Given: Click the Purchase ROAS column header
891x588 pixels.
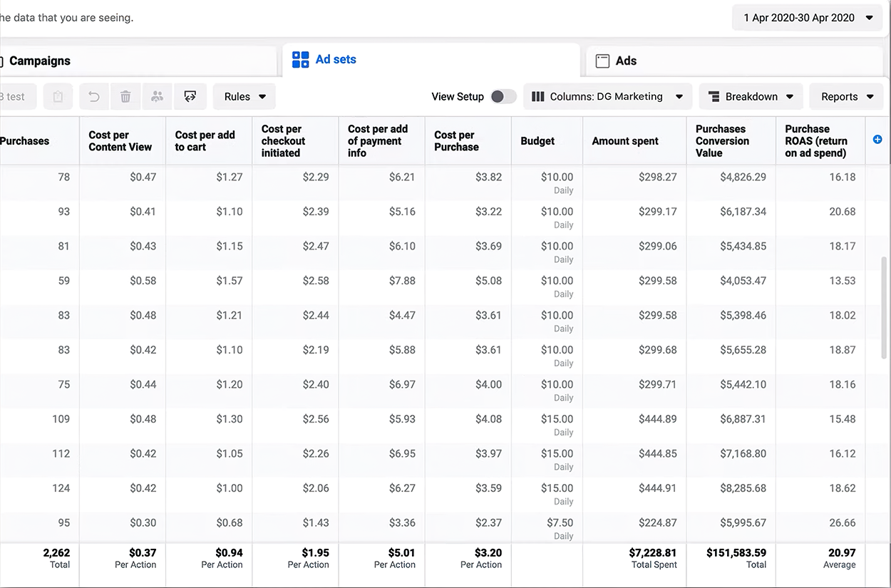Looking at the screenshot, I should pyautogui.click(x=815, y=141).
